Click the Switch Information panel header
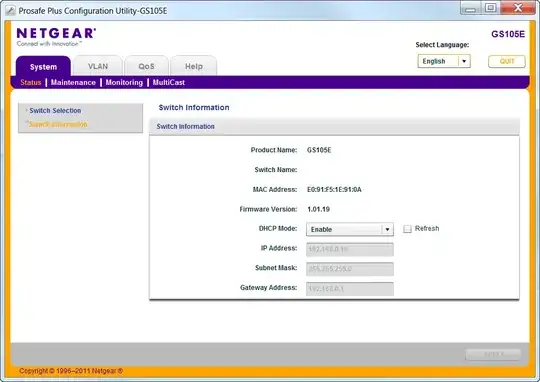Image resolution: width=540 pixels, height=382 pixels. (x=334, y=126)
